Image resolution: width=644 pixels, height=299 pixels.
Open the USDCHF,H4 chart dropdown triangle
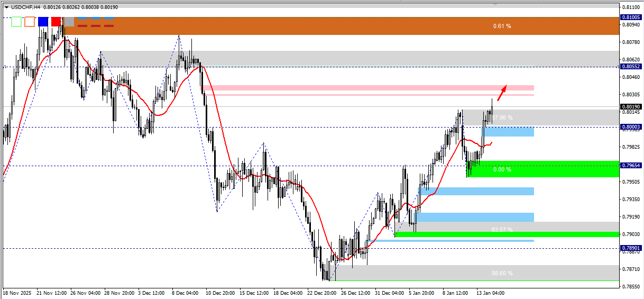point(6,7)
